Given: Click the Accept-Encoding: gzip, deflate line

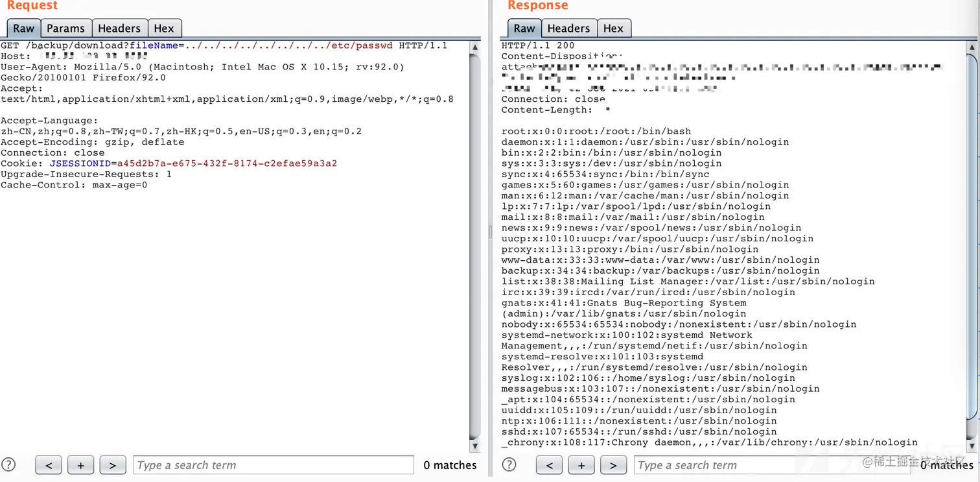Looking at the screenshot, I should [x=93, y=142].
